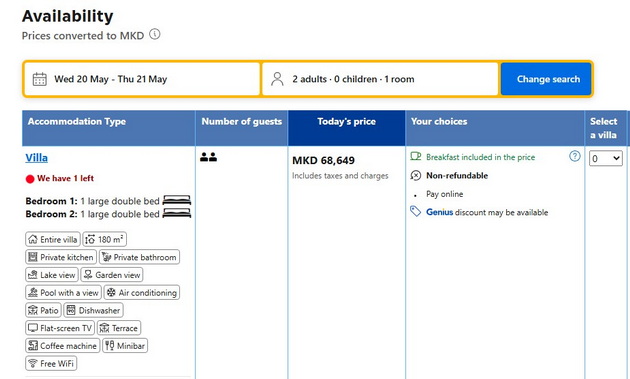630x379 pixels.
Task: Click the Coffee machine icon
Action: tap(33, 346)
